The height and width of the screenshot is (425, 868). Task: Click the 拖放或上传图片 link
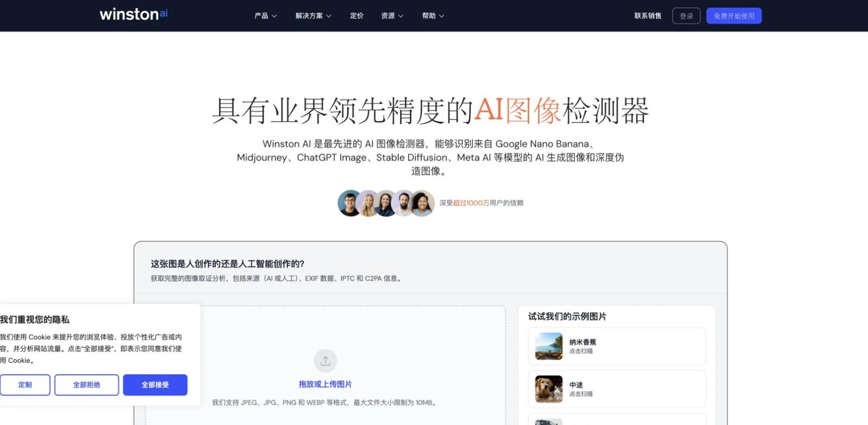tap(325, 384)
